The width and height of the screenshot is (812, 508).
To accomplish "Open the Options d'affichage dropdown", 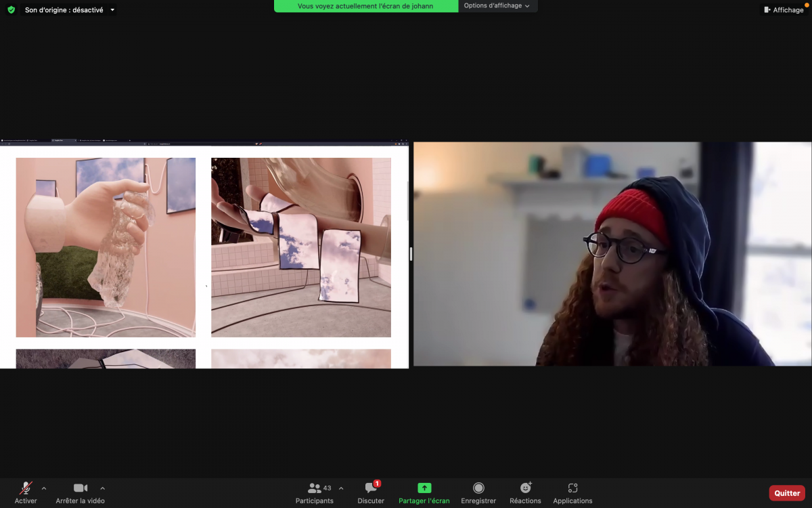I will 497,6.
